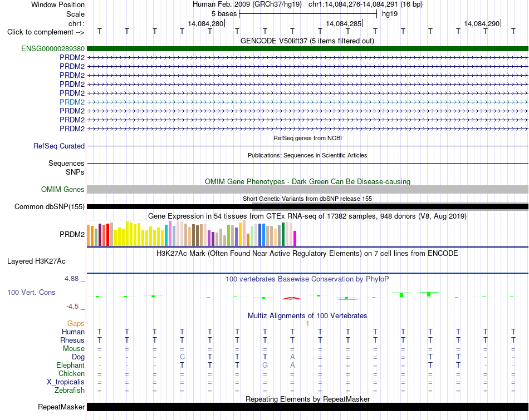Open 'Short Genetic Variants from dbSNP release 155' title
The width and height of the screenshot is (529, 420).
pyautogui.click(x=307, y=199)
